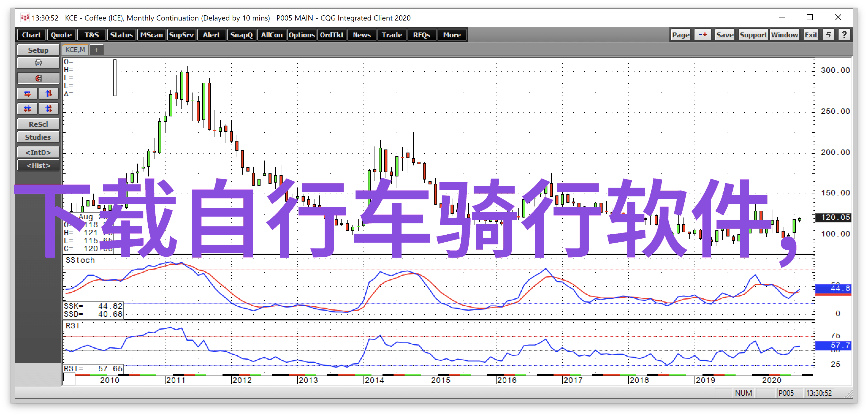868x416 pixels.
Task: Click the 13:30:52 clock in status bar
Action: (819, 393)
